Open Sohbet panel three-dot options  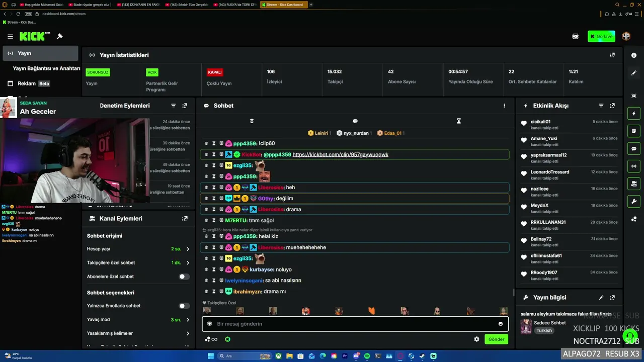(x=504, y=106)
